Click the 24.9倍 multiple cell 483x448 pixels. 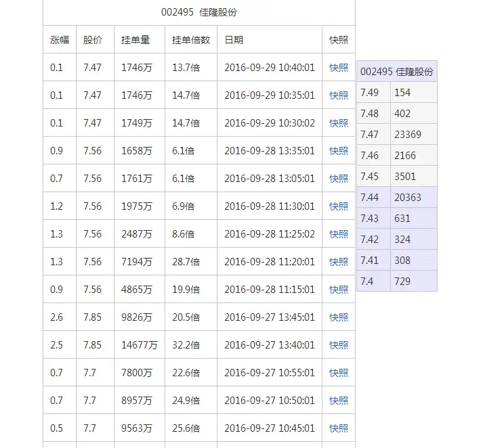(191, 401)
